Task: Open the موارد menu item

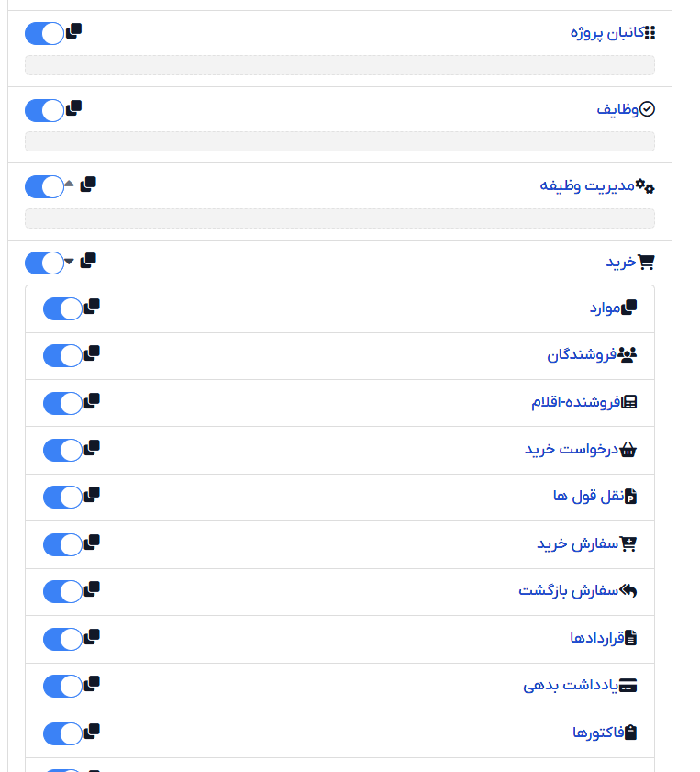Action: click(x=606, y=308)
